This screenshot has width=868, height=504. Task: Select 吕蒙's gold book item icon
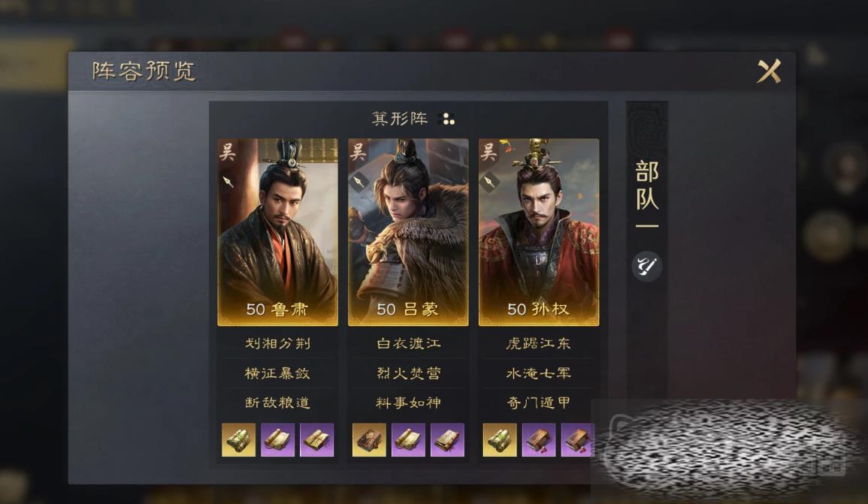(x=369, y=440)
